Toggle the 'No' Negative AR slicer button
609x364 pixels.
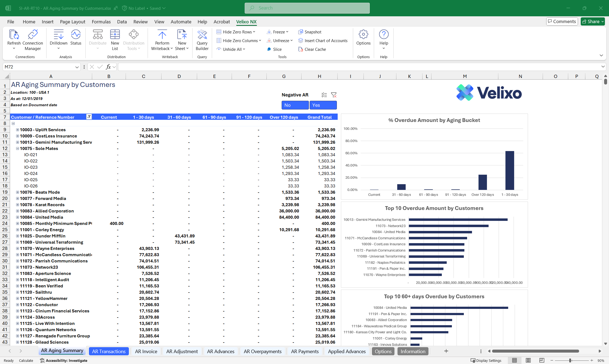[295, 105]
